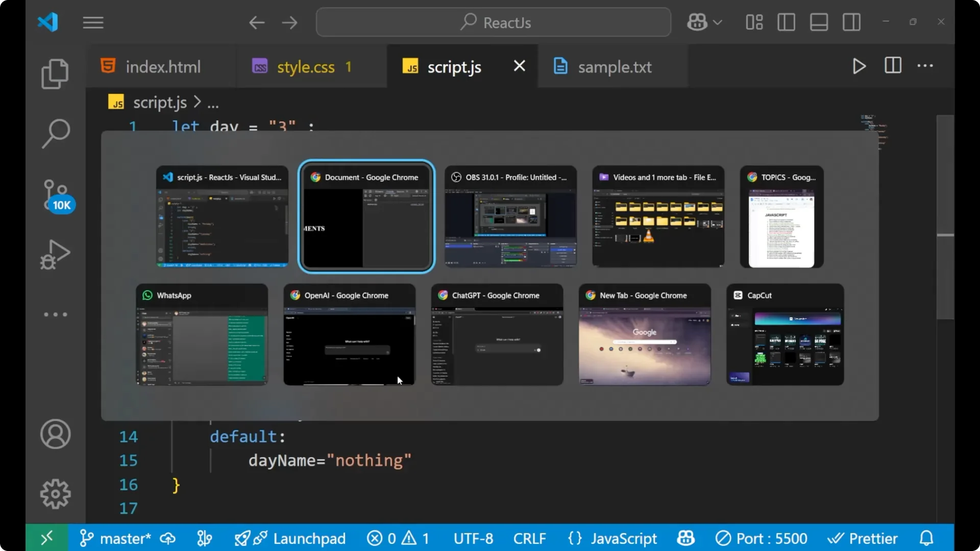980x551 pixels.
Task: Expand additional views ellipsis in activity bar
Action: (x=55, y=314)
